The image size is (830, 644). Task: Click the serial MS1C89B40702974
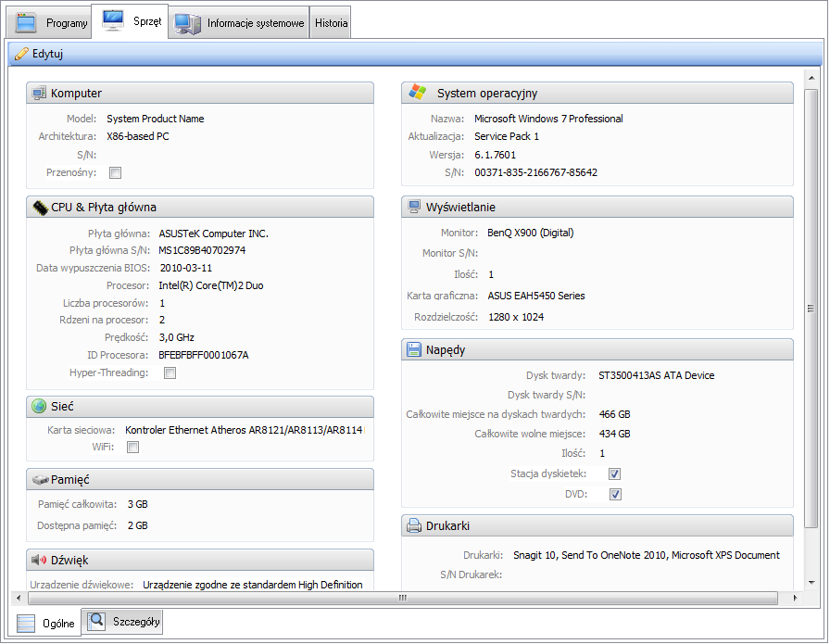point(202,250)
